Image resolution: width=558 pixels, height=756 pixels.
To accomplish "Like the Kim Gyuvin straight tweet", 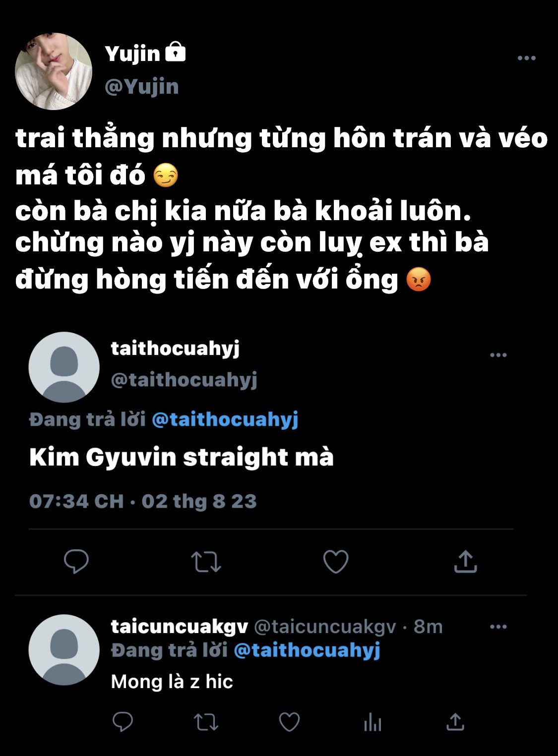I will tap(336, 562).
